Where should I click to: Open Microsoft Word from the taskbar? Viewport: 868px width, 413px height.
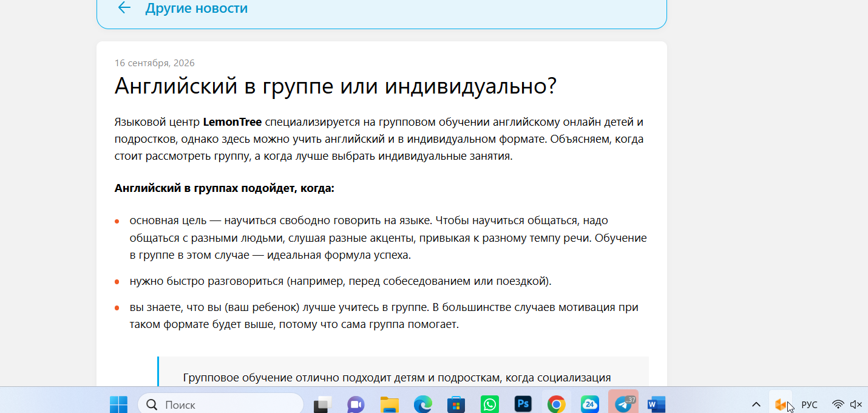tap(657, 404)
